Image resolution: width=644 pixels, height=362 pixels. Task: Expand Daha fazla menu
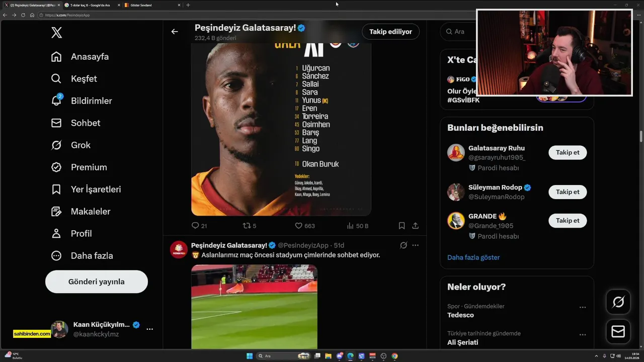pyautogui.click(x=82, y=256)
